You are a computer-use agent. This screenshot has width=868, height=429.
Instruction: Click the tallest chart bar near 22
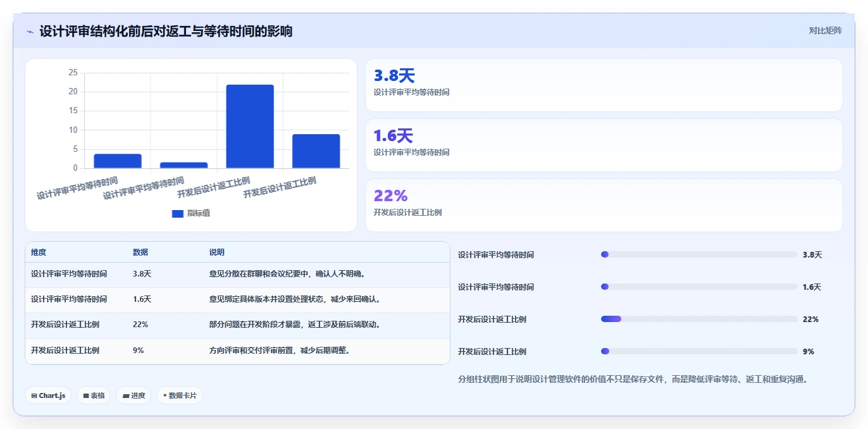250,127
